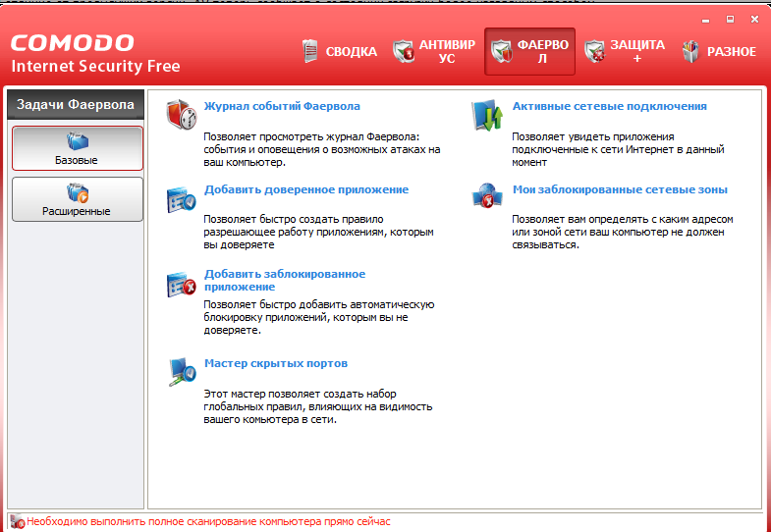Click the COMODO logo
Viewport: 771px width, 532px height.
[73, 43]
